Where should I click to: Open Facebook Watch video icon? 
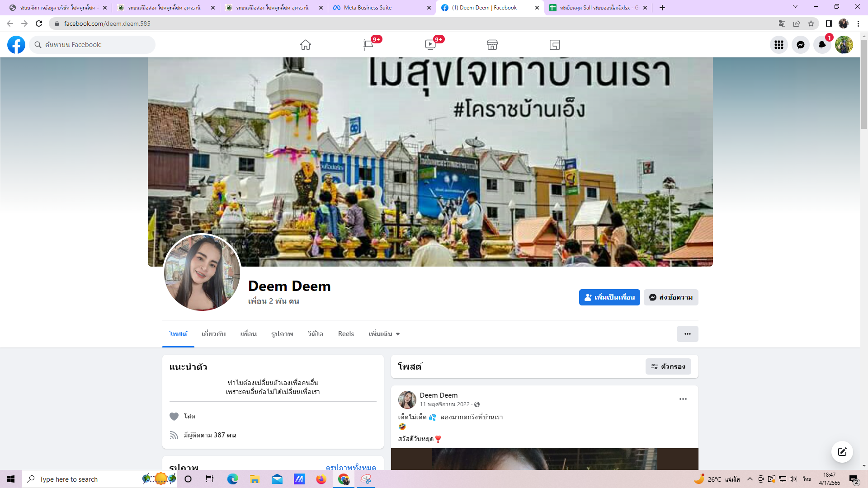430,45
